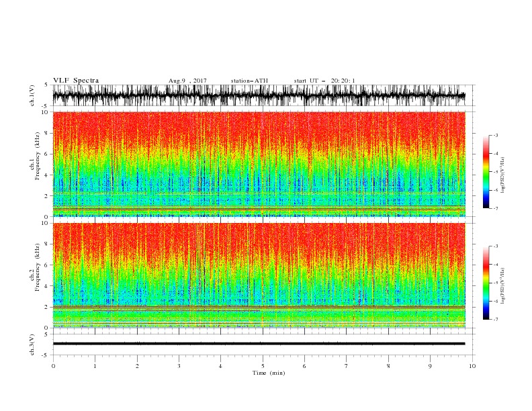The height and width of the screenshot is (411, 532).
Task: Click the ch.1 voltage waveform trace
Action: click(x=259, y=95)
